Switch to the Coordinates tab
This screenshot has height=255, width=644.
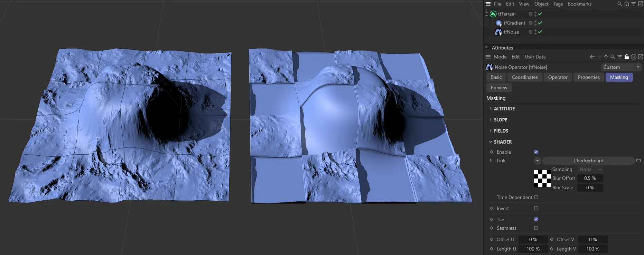tap(525, 77)
